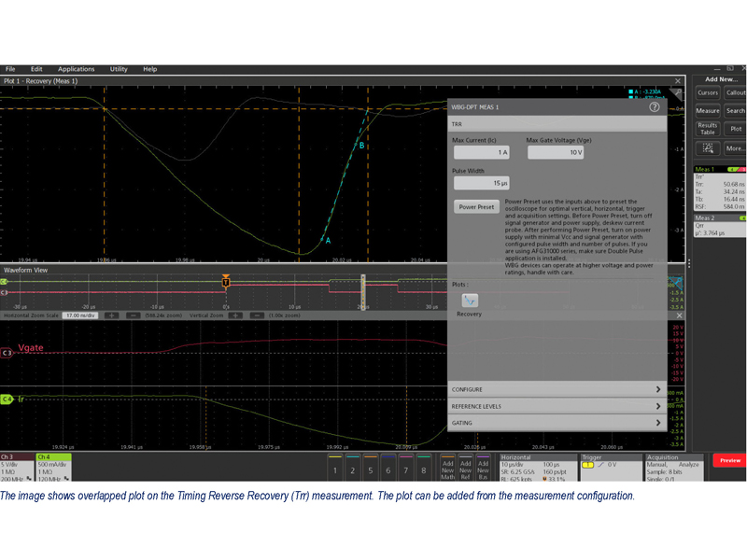Open the Utility menu

coord(119,69)
